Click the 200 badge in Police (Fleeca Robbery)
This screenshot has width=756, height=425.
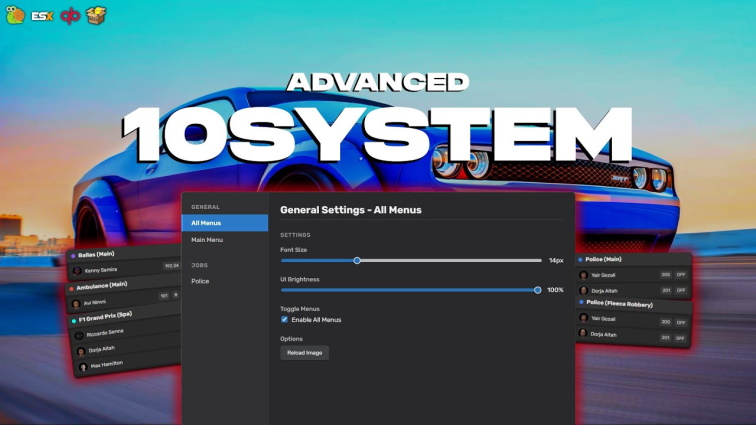click(666, 322)
